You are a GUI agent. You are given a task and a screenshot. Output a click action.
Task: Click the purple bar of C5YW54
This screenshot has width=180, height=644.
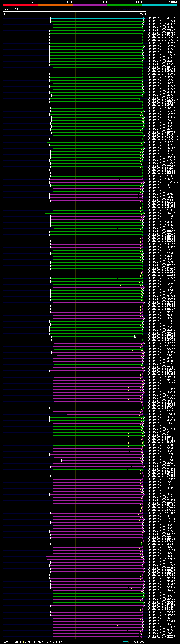pyautogui.click(x=105, y=414)
